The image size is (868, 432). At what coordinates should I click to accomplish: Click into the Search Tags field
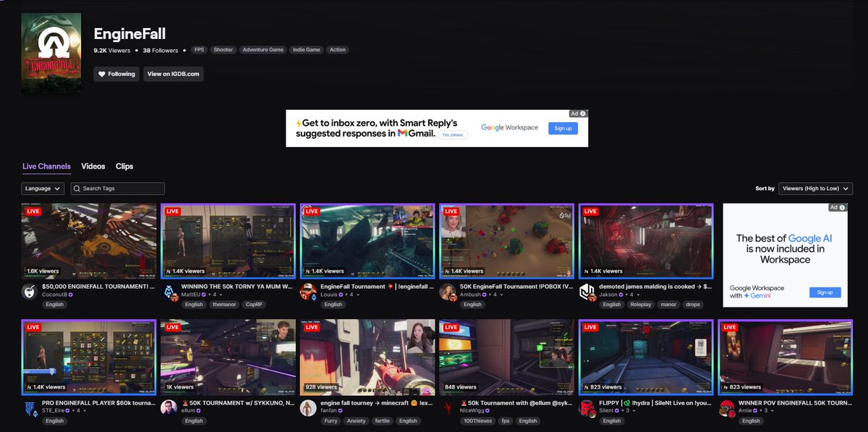click(x=117, y=188)
